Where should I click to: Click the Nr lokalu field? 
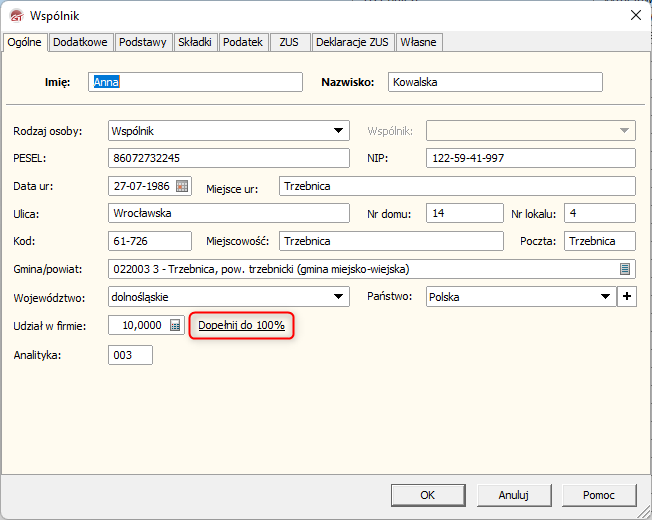[600, 213]
